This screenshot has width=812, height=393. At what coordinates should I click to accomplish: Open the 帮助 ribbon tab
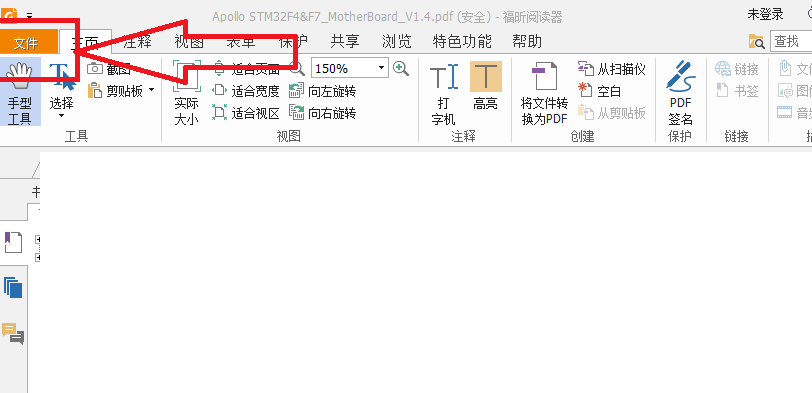527,41
